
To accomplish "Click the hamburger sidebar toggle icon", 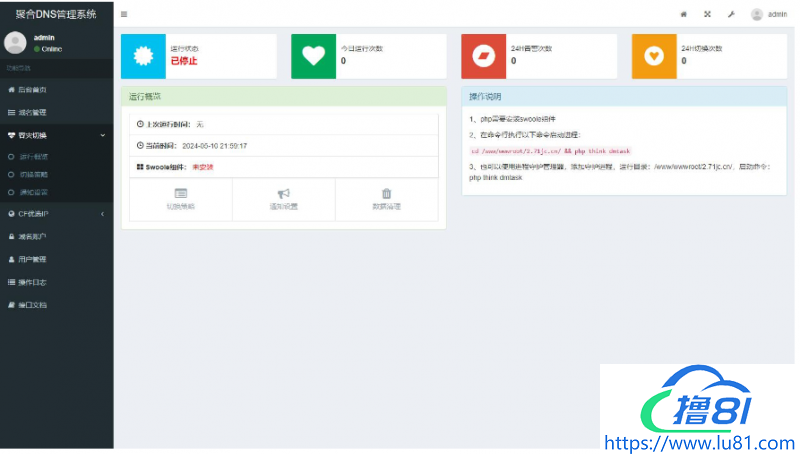I will coord(124,14).
